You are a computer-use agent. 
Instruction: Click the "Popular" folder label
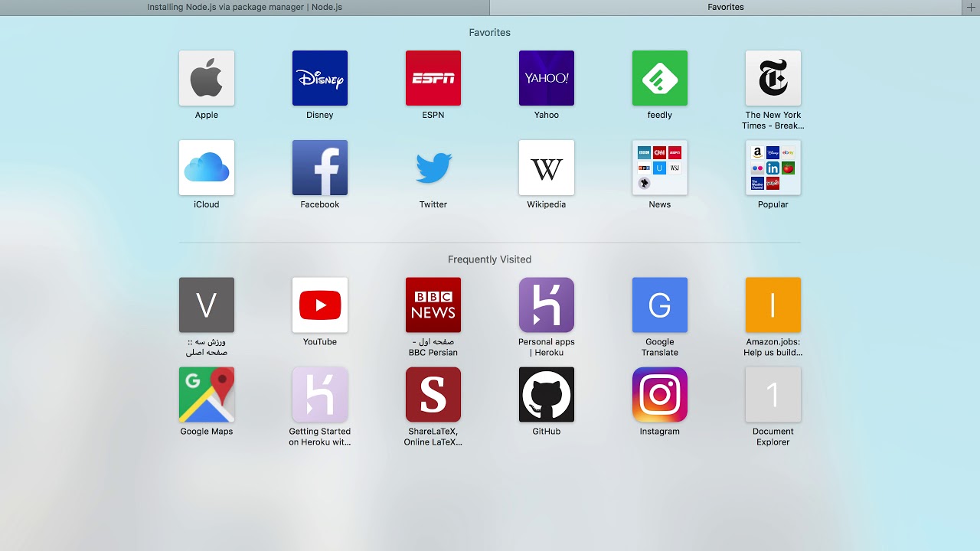[773, 204]
